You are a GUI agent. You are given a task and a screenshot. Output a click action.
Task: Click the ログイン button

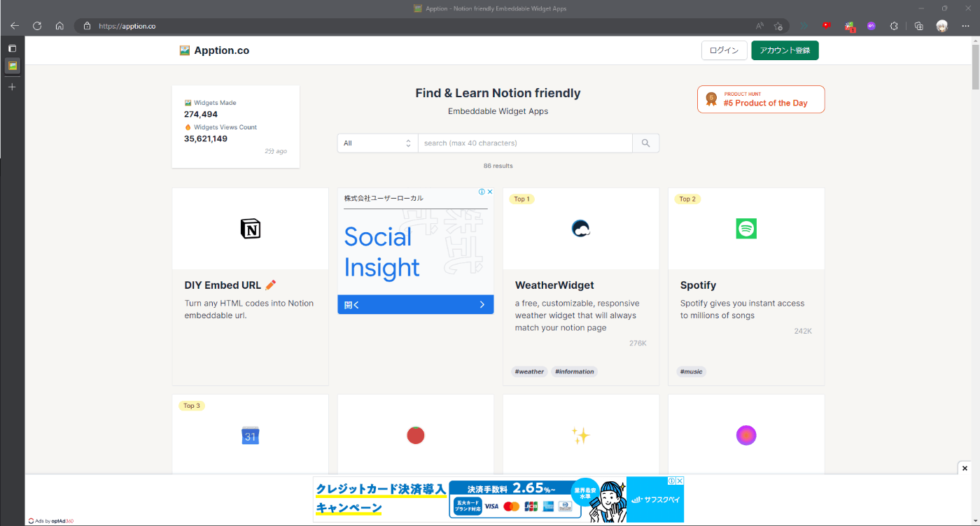(724, 50)
